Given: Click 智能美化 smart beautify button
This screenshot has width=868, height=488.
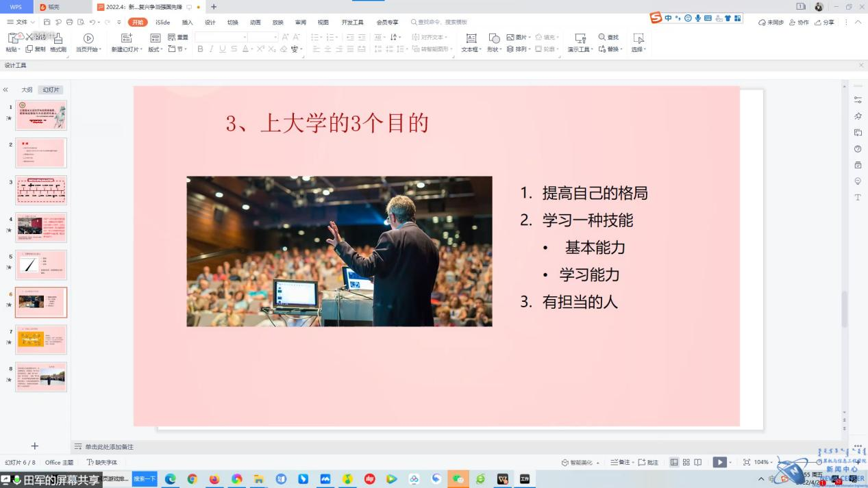Looking at the screenshot, I should [580, 463].
